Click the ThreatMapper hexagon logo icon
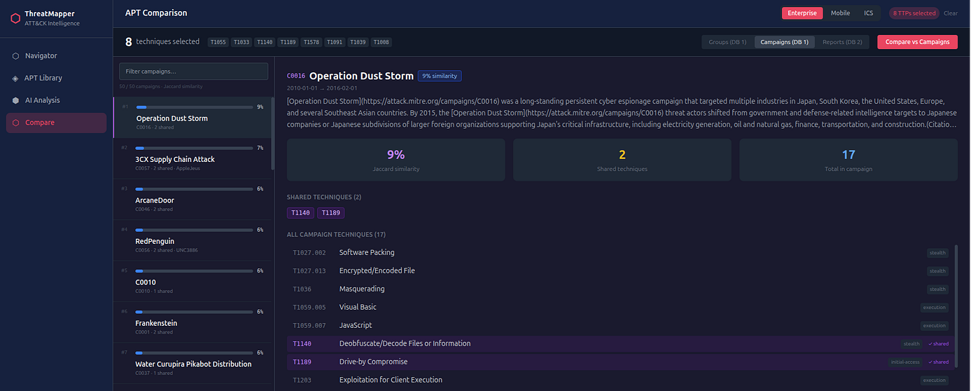Viewport: 980px width, 391px height. pyautogui.click(x=15, y=18)
